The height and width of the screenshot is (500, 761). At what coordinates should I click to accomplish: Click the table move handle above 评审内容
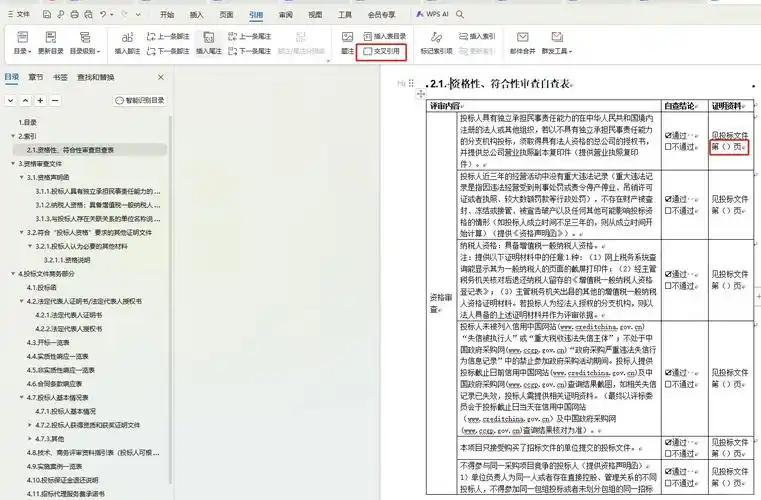(x=421, y=94)
